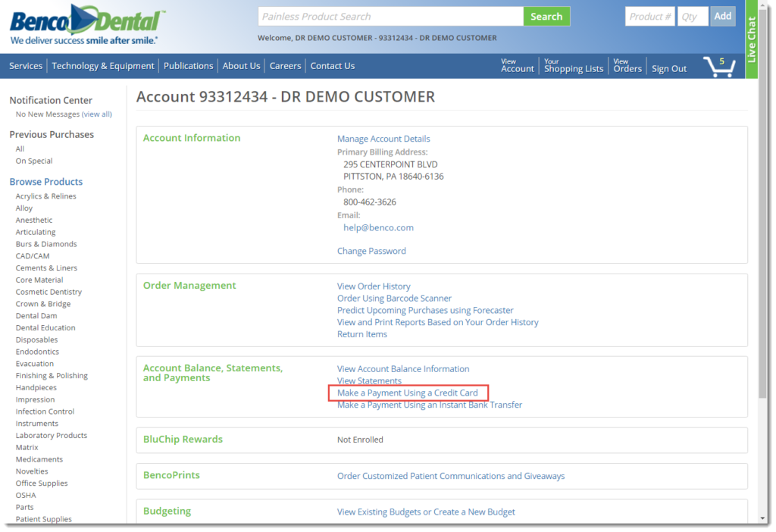Image resolution: width=776 pixels, height=532 pixels.
Task: Open Your Shopping Lists
Action: 574,66
